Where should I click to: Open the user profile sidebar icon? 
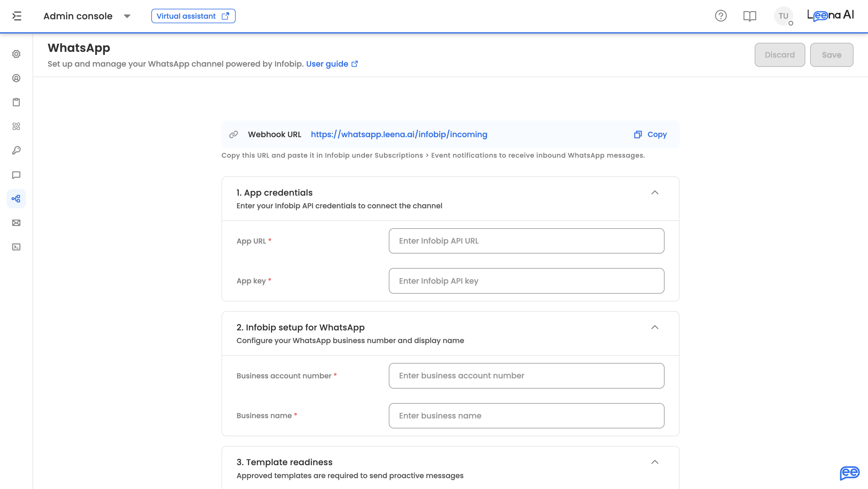(x=16, y=78)
